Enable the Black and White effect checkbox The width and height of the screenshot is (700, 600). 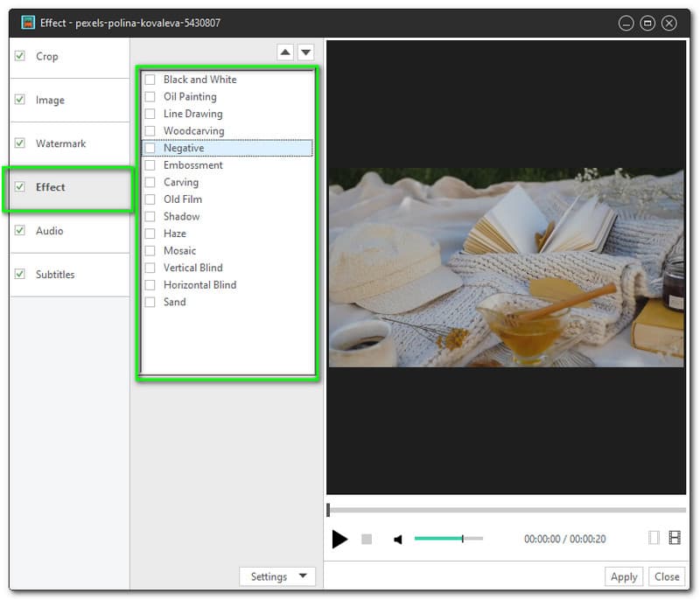pyautogui.click(x=150, y=80)
